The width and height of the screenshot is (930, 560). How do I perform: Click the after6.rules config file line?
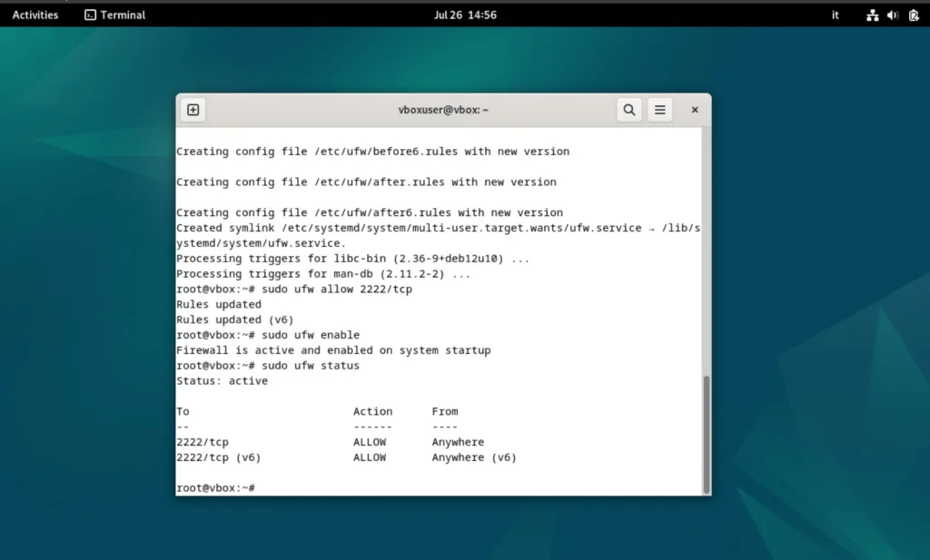[370, 212]
